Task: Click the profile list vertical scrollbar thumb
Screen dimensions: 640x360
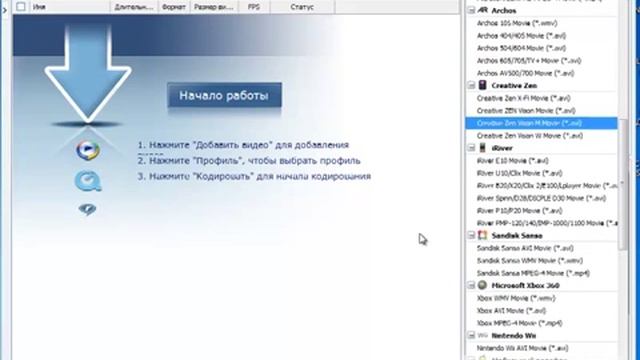Action: (622, 184)
